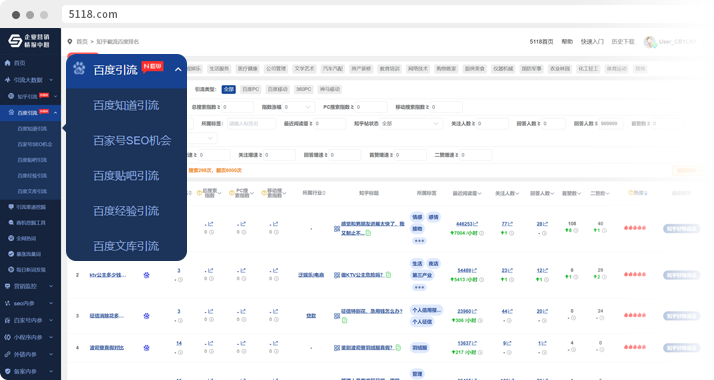Open 百家号SEO机会 in the popup menu
This screenshot has width=714, height=380.
coord(132,141)
